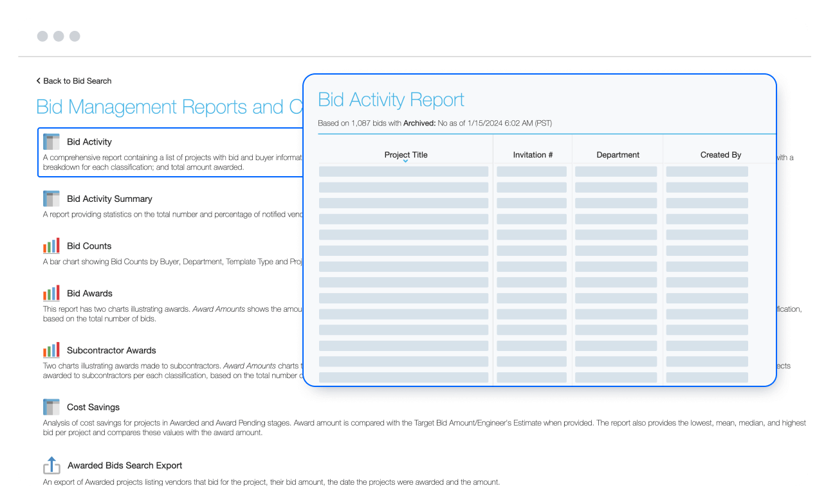The height and width of the screenshot is (504, 826).
Task: Select the Bid Counts bar chart icon
Action: (x=51, y=245)
